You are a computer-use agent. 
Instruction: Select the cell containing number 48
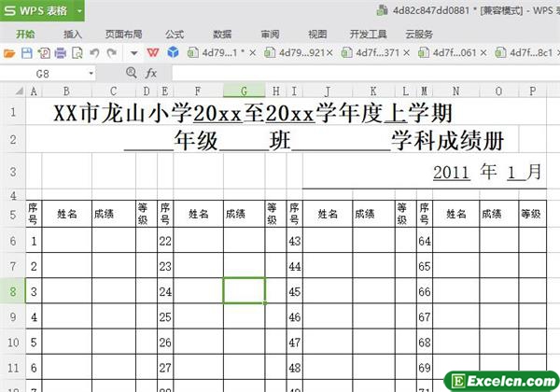coord(294,368)
